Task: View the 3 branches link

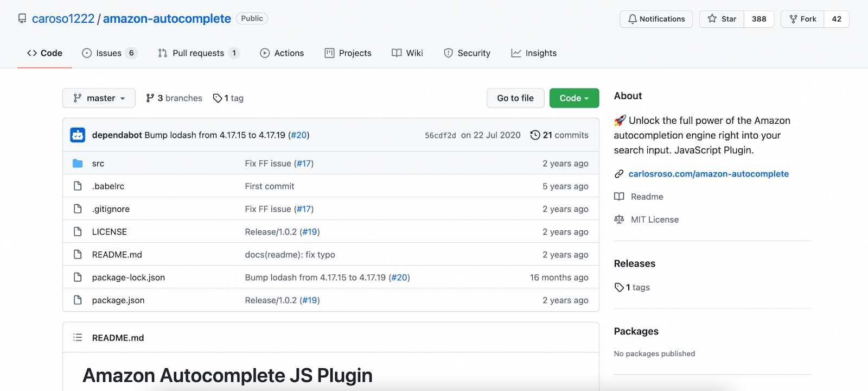Action: coord(174,98)
